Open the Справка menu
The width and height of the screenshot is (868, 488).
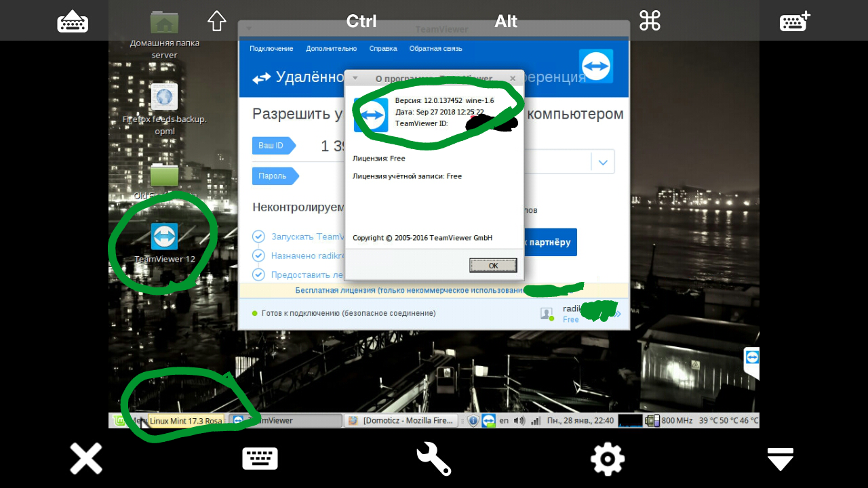pyautogui.click(x=383, y=49)
